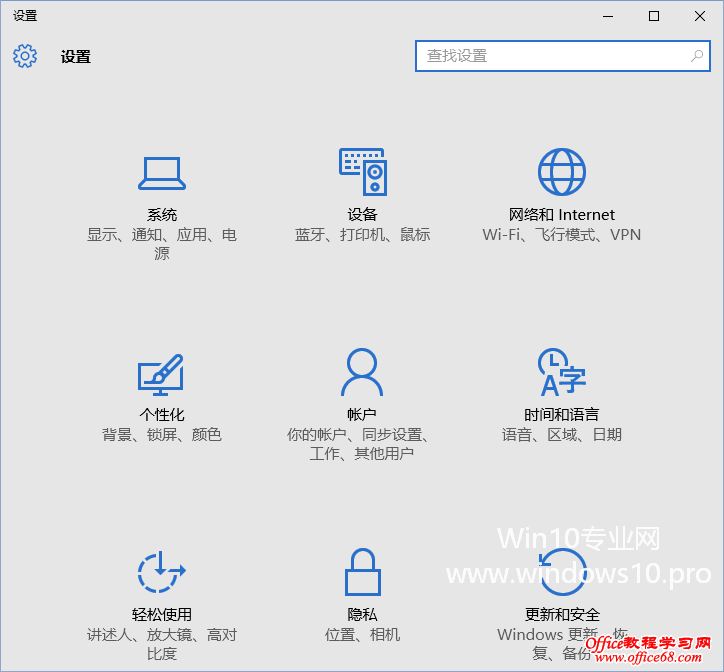Click description 蓝牙、打印机、鼠标
The width and height of the screenshot is (724, 672).
(362, 235)
